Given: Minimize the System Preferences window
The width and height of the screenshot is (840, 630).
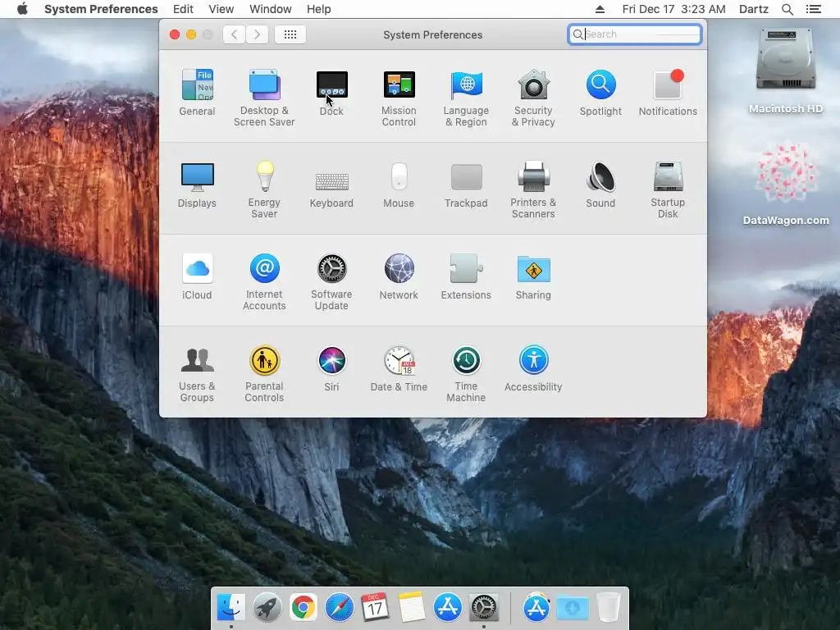Looking at the screenshot, I should pyautogui.click(x=191, y=34).
